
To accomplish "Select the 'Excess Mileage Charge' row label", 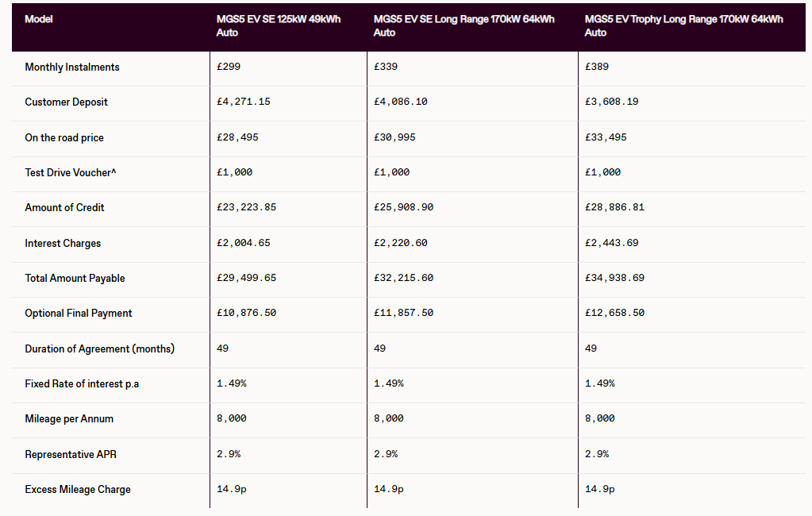I will (78, 490).
